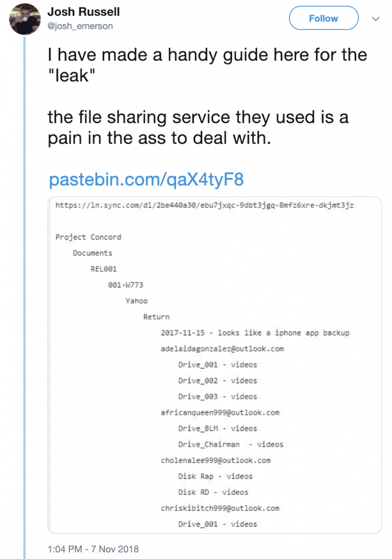Click the Josh Russell display name
The image size is (392, 559).
(83, 11)
